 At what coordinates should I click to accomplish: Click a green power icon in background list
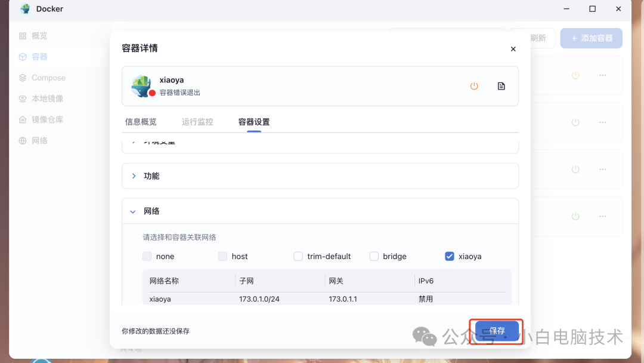pos(575,122)
